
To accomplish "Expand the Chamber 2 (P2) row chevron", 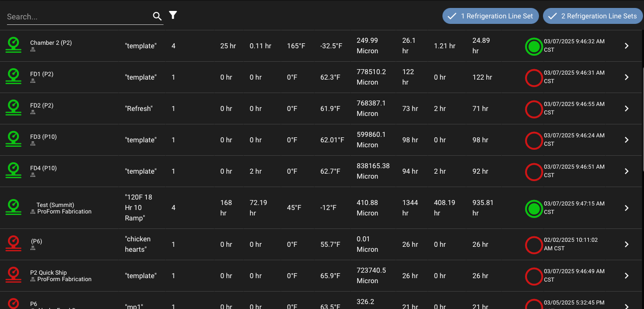I will (627, 46).
